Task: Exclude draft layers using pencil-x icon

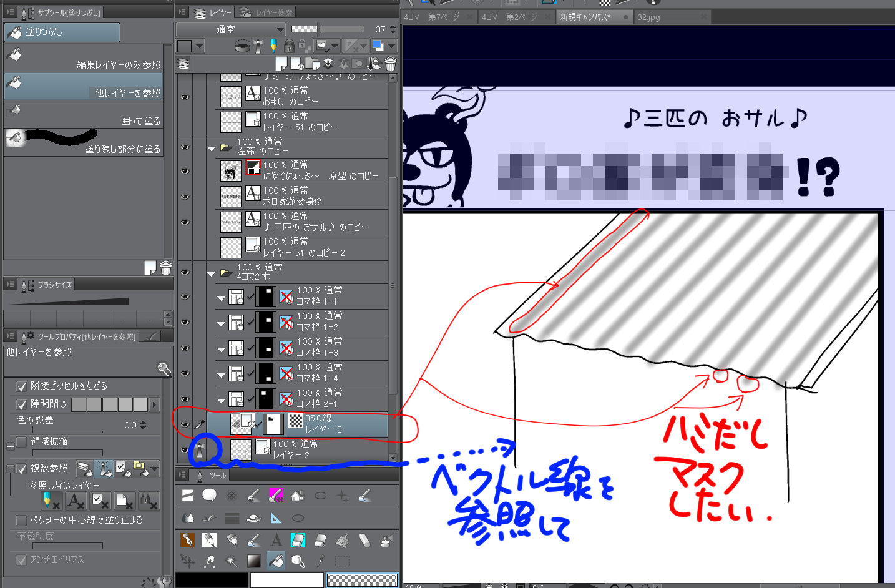Action: [51, 501]
